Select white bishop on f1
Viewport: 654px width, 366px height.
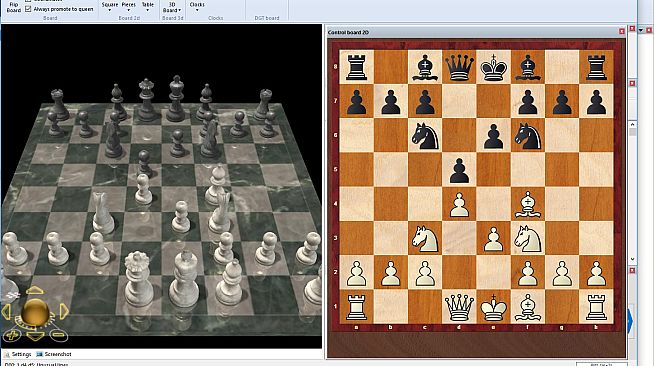528,306
